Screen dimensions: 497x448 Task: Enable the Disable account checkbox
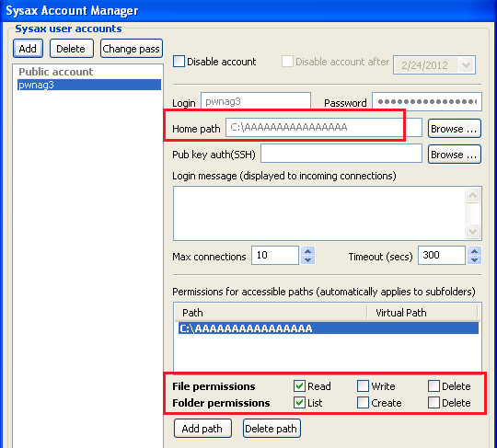point(179,61)
